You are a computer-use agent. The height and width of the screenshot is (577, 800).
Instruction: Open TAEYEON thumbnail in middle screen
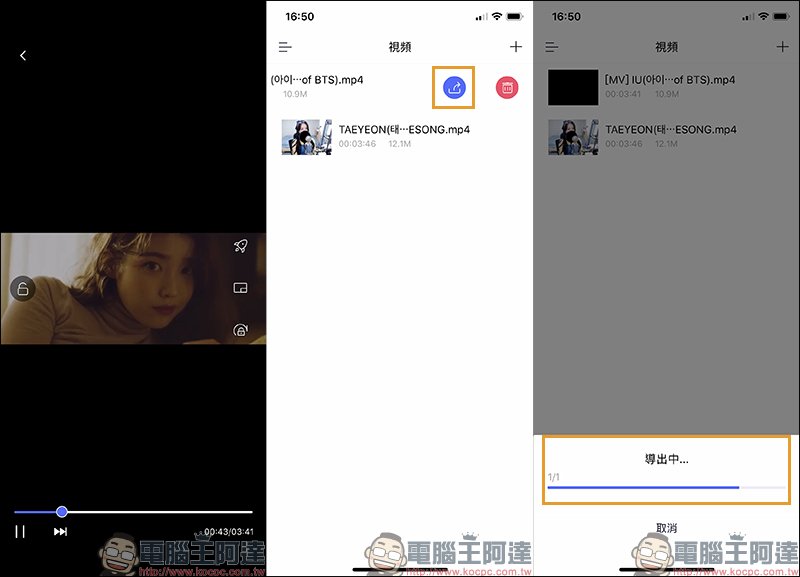(306, 137)
